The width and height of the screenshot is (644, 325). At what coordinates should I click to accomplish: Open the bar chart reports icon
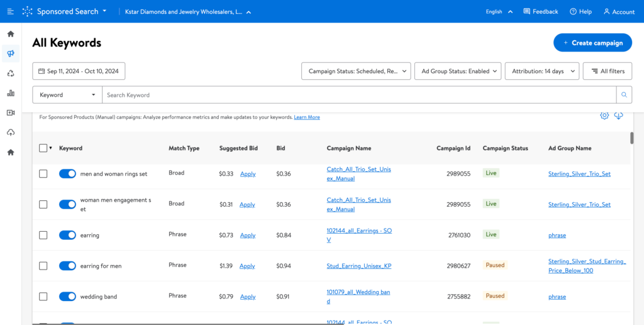pos(11,93)
